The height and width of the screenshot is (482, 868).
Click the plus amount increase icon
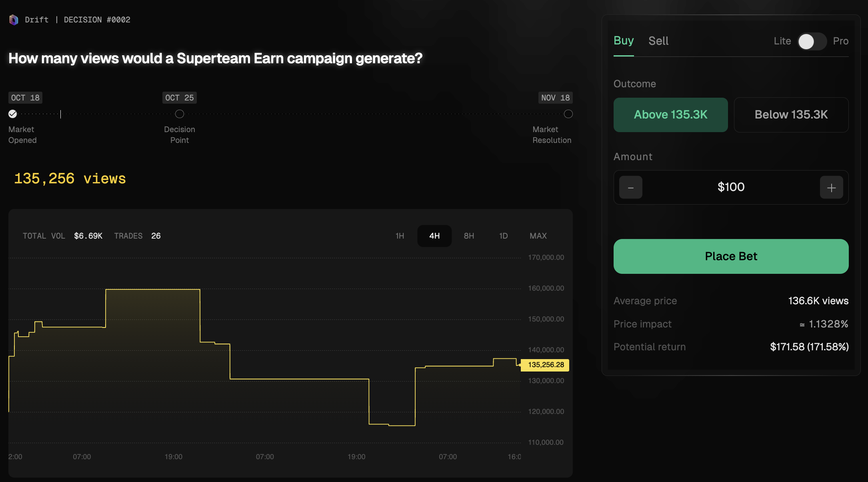(x=831, y=187)
